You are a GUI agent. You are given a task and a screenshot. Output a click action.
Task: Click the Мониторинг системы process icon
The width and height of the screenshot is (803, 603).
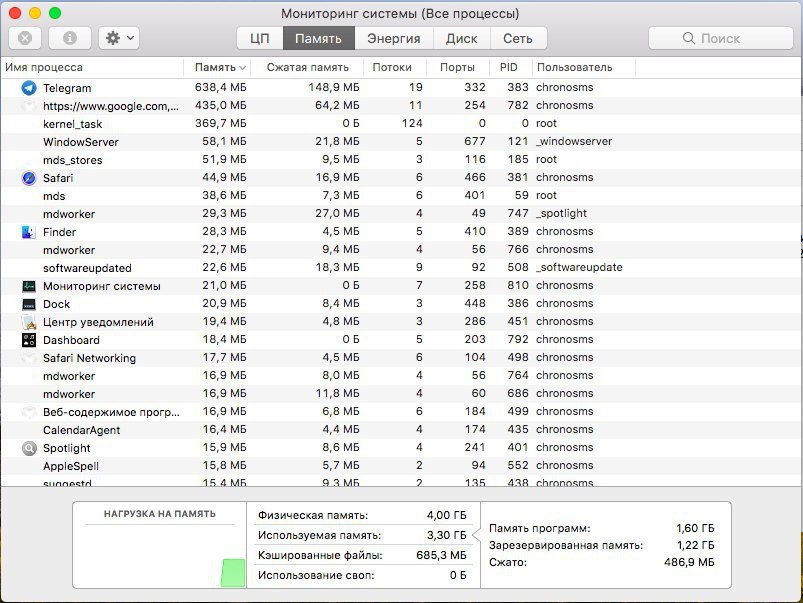29,286
